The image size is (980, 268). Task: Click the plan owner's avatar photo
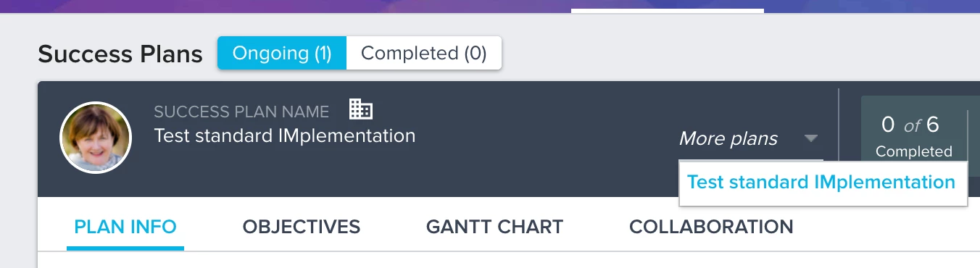point(95,138)
